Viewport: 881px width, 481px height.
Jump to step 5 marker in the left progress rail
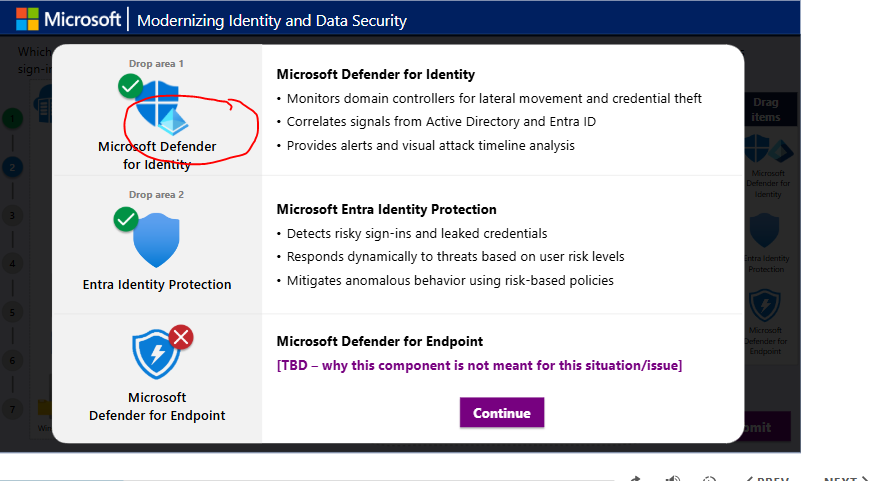click(x=12, y=312)
